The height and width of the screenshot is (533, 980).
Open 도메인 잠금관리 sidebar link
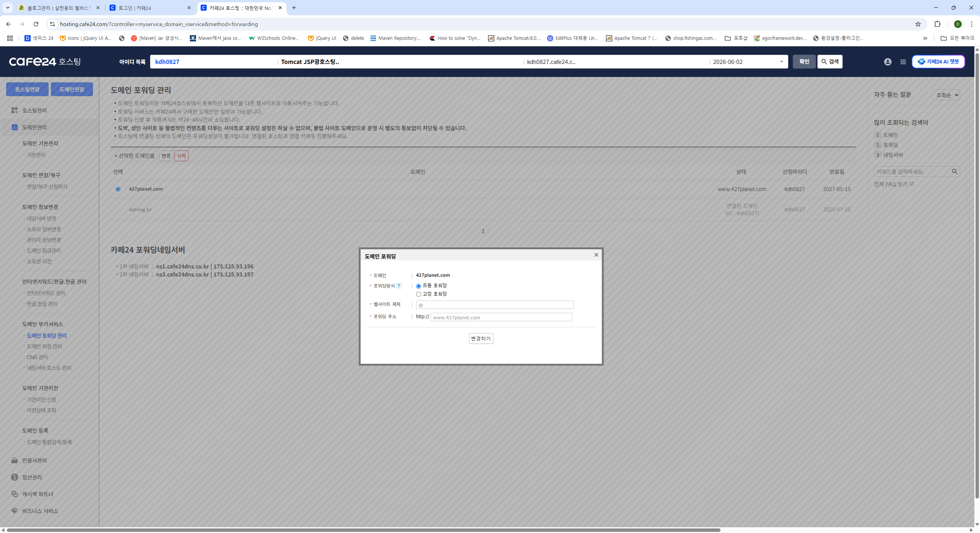pos(44,251)
